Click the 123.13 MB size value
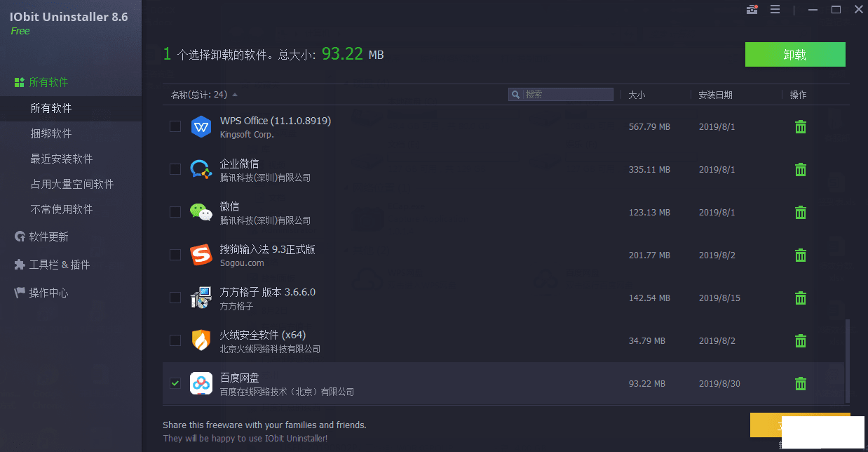 649,213
